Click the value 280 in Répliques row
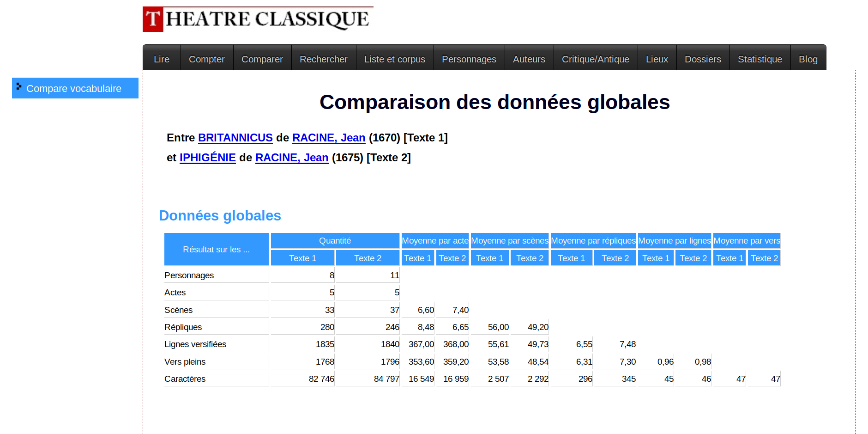The height and width of the screenshot is (434, 868). [327, 327]
